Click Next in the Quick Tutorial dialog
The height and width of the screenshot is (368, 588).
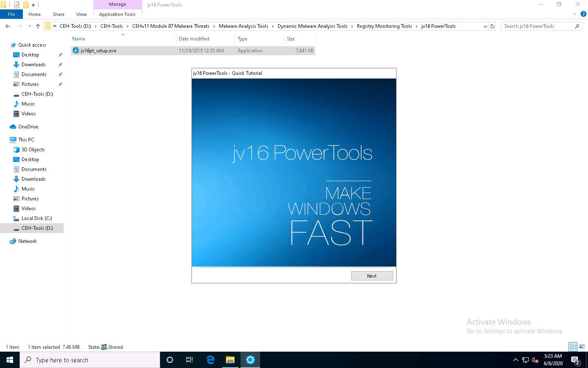372,276
